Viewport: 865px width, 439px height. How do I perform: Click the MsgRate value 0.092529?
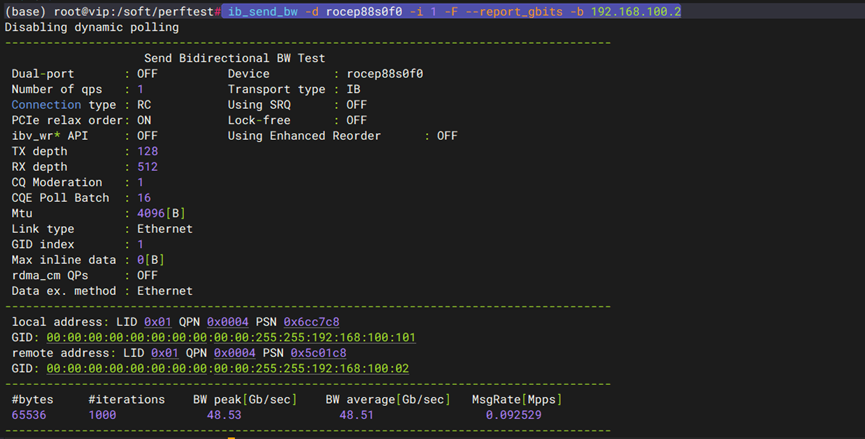click(515, 415)
